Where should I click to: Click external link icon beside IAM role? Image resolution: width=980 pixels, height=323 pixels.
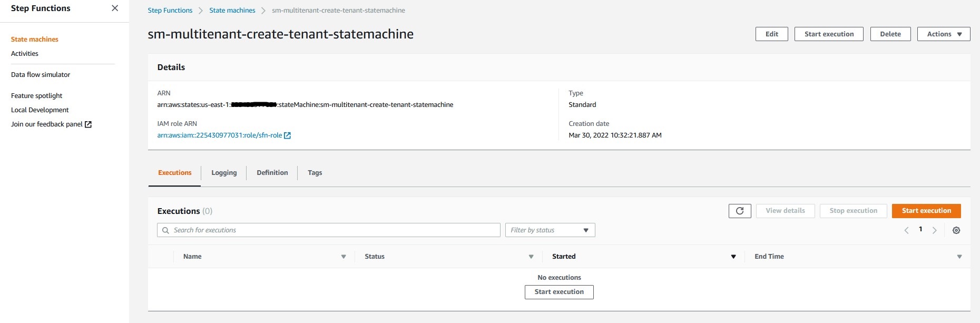coord(287,135)
